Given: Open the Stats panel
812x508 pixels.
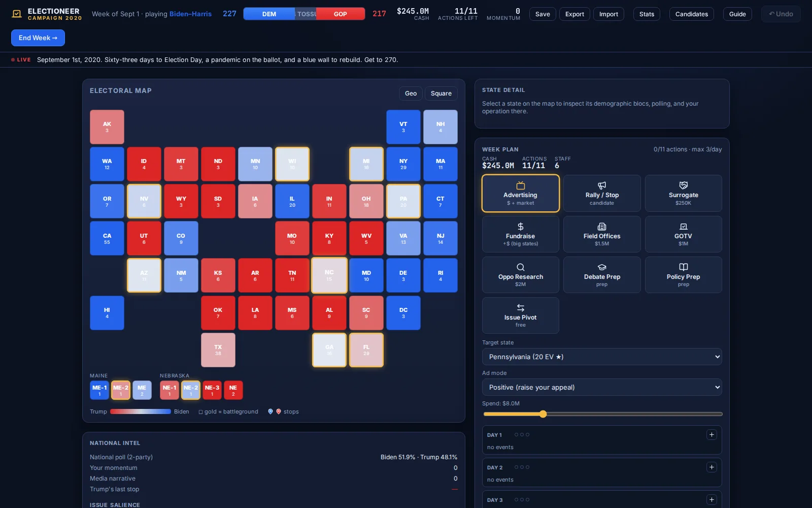Looking at the screenshot, I should tap(647, 14).
